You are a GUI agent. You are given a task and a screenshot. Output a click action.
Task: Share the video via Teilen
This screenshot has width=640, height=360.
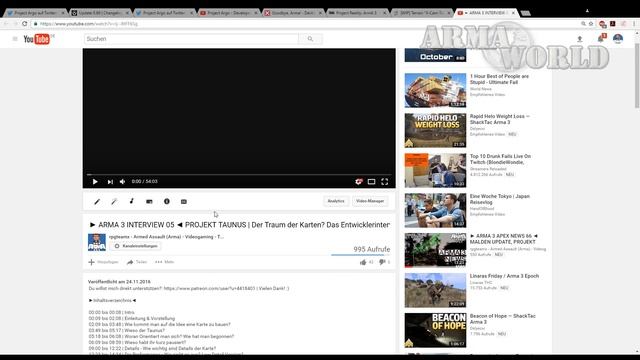tap(137, 262)
